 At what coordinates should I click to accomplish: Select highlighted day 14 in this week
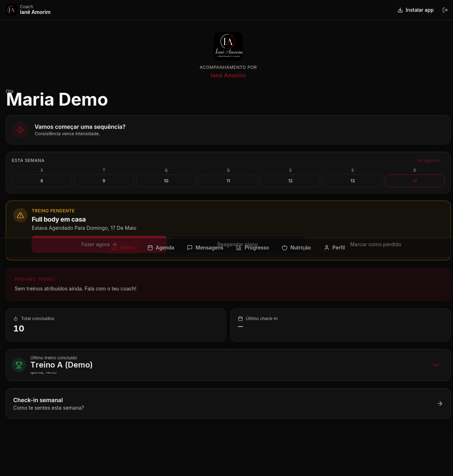(415, 181)
